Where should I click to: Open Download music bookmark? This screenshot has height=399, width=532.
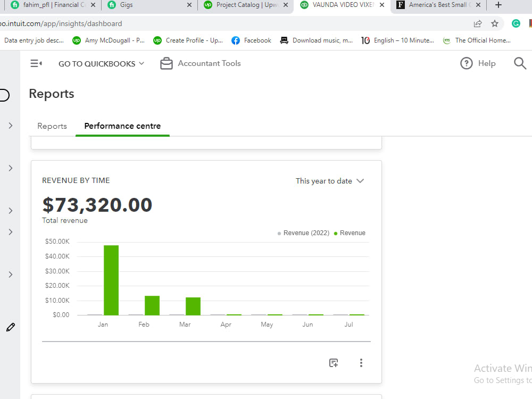(x=316, y=40)
